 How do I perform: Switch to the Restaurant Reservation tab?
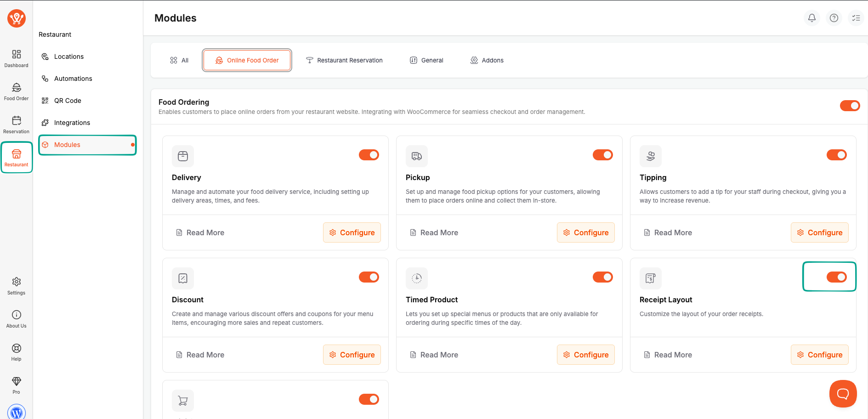point(344,60)
